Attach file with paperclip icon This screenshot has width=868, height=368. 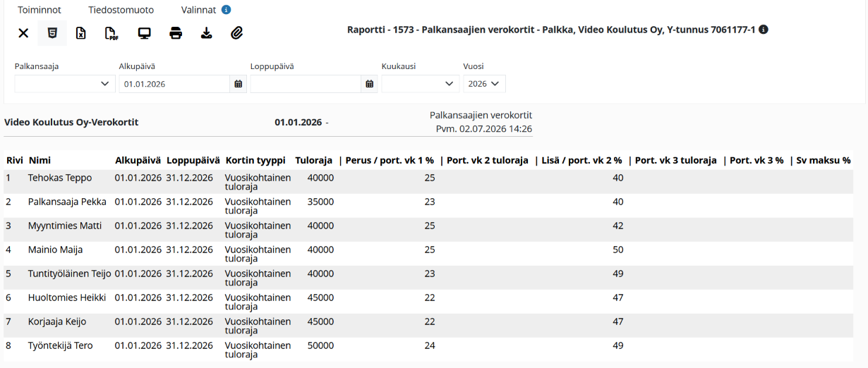point(237,33)
